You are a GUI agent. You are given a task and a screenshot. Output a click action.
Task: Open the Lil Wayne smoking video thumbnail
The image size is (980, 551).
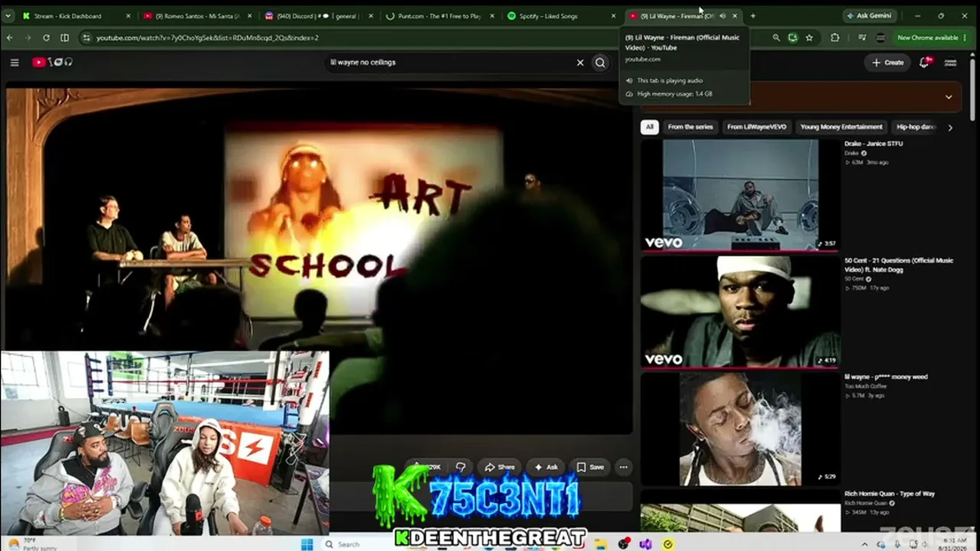click(740, 429)
